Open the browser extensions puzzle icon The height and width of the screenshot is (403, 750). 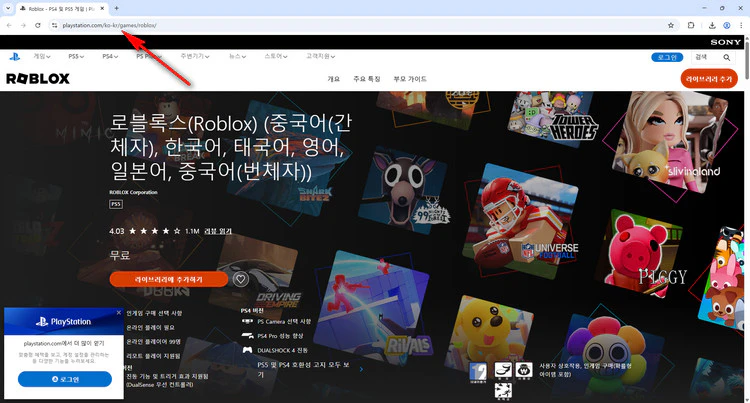coord(691,24)
